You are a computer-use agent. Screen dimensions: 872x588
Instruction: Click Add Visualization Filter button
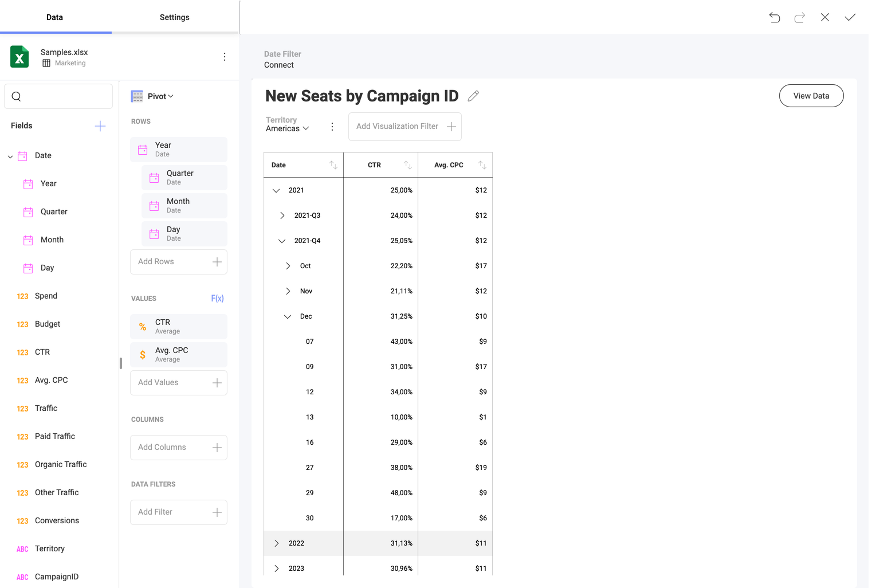tap(405, 127)
